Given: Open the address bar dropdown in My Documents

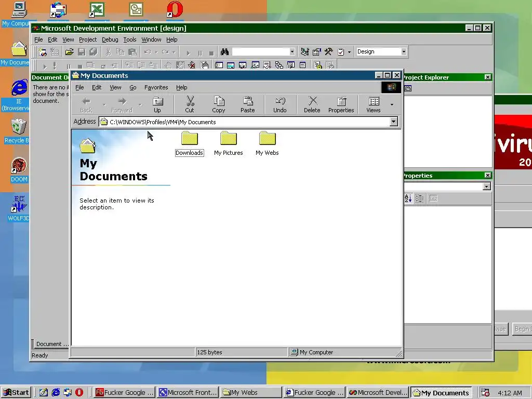Looking at the screenshot, I should 394,122.
